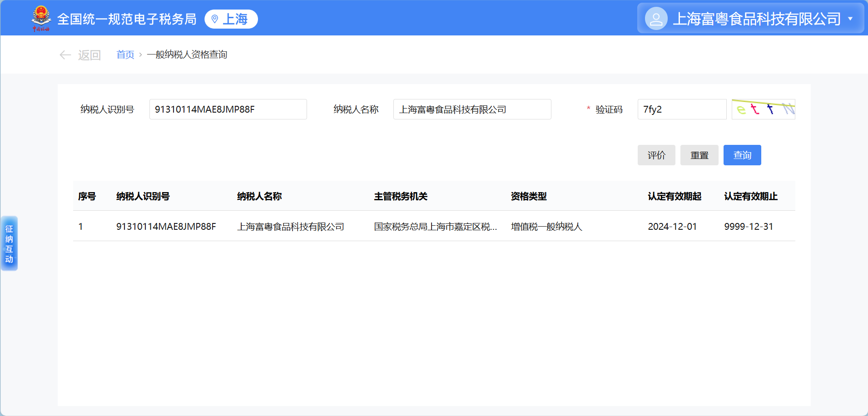Screen dimensions: 868x416
Task: Click the 资格类型 column header
Action: 529,196
